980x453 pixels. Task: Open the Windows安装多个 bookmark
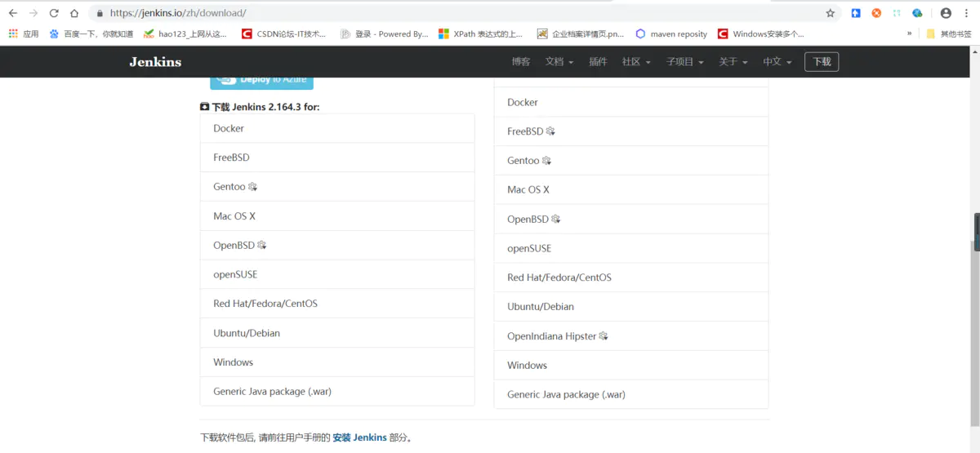tap(761, 34)
